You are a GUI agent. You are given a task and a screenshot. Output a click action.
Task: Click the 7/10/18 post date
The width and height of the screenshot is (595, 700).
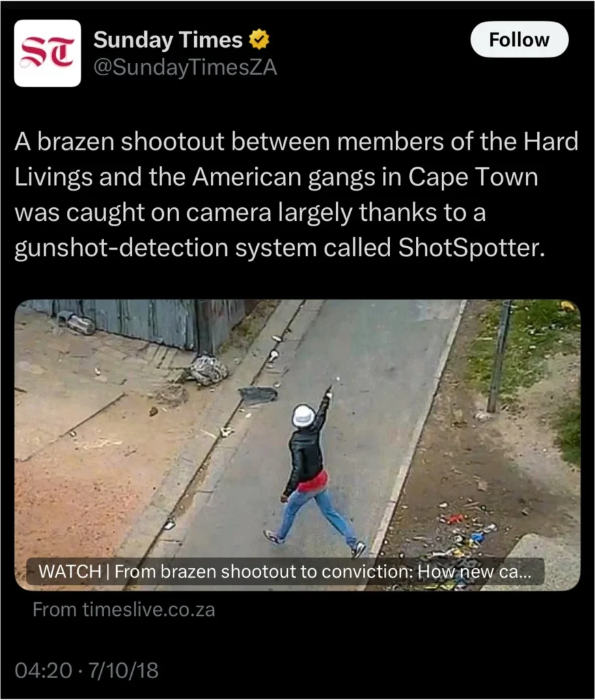point(123,670)
